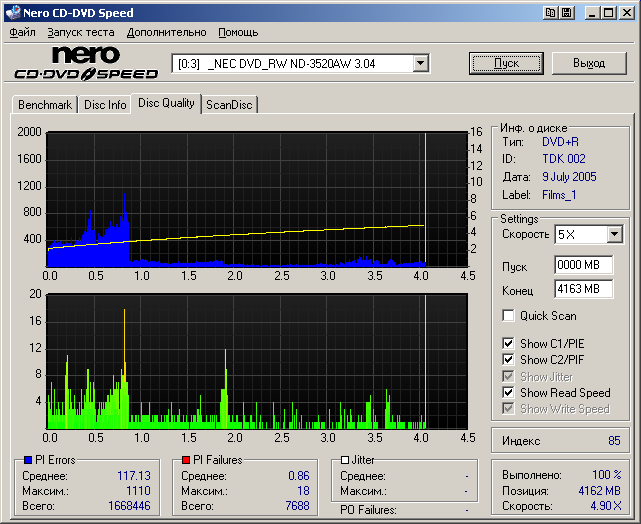Open the Запуск теста menu
Viewport: 641px width, 524px height.
click(80, 32)
